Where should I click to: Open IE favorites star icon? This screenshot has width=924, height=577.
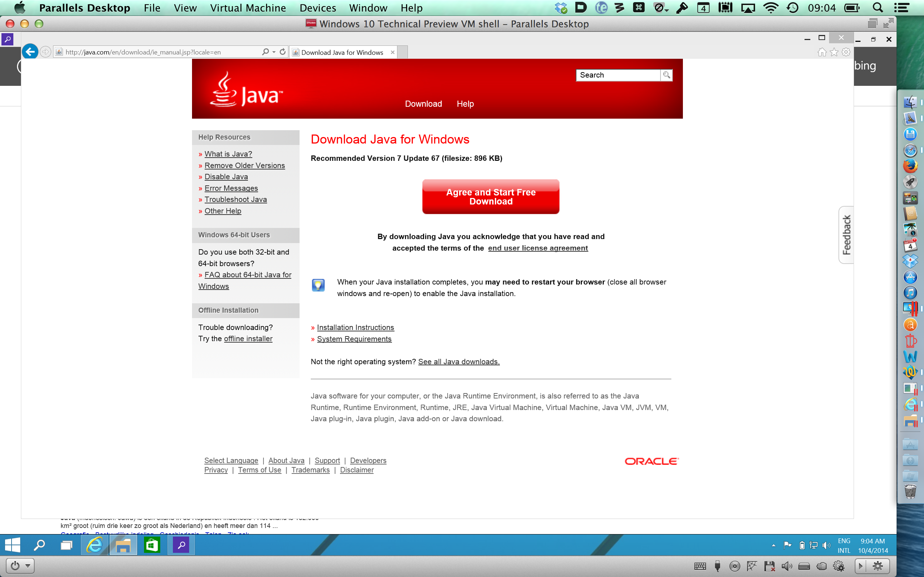[834, 52]
